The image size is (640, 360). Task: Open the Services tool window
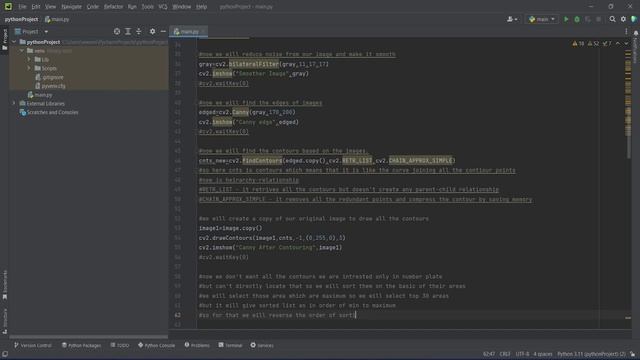coord(262,345)
